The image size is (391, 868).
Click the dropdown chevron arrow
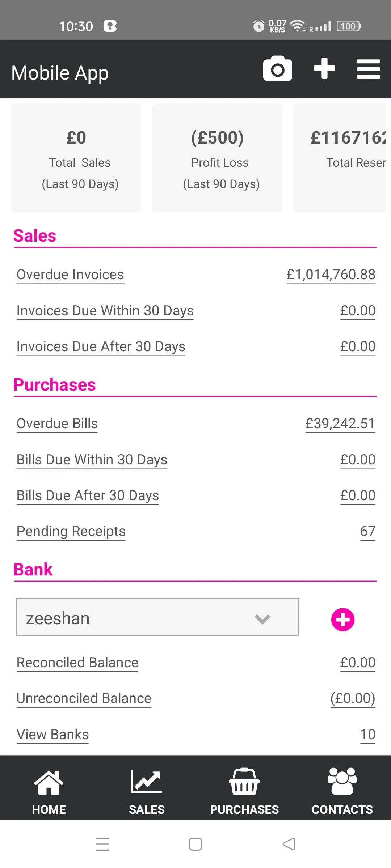pos(262,619)
